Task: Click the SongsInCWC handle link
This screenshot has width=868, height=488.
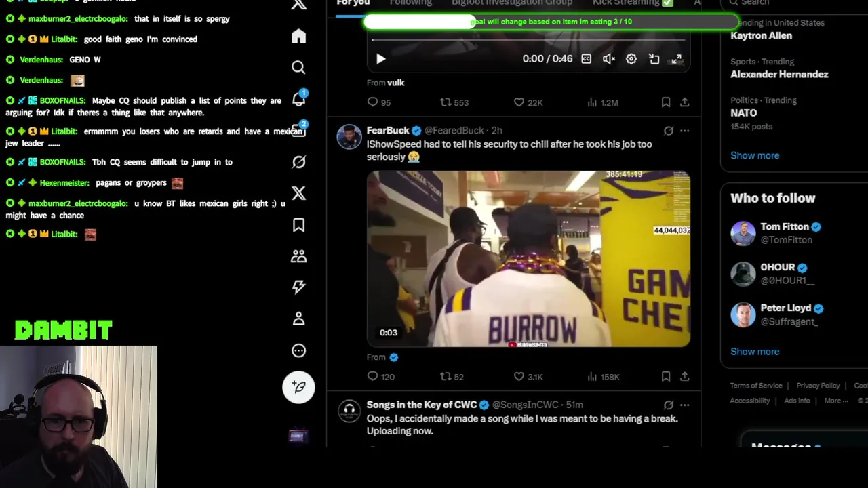Action: 525,405
